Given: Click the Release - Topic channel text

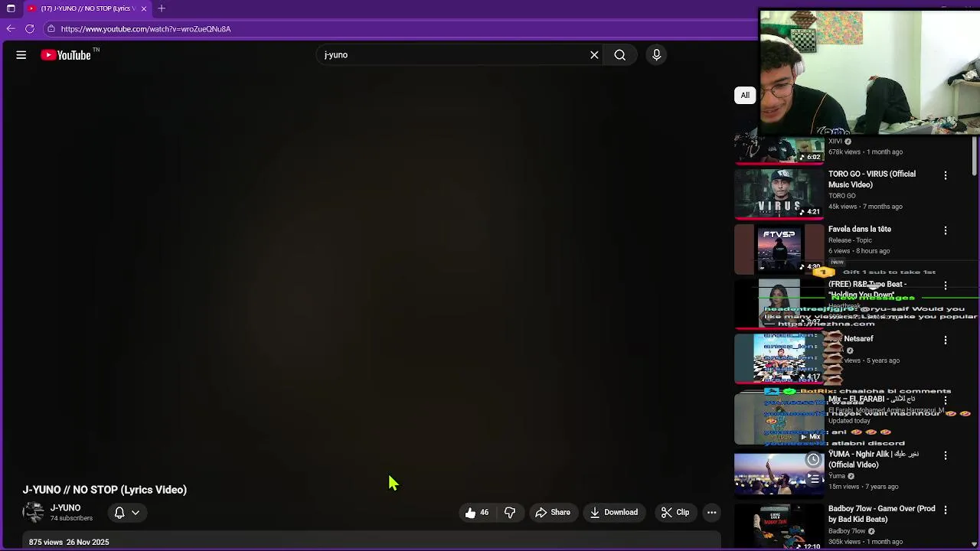Looking at the screenshot, I should [850, 240].
